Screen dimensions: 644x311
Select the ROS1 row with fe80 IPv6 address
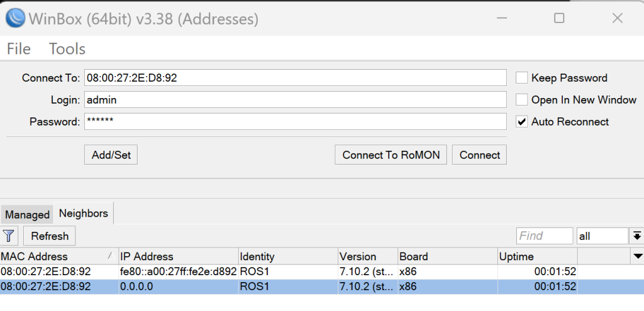point(178,272)
